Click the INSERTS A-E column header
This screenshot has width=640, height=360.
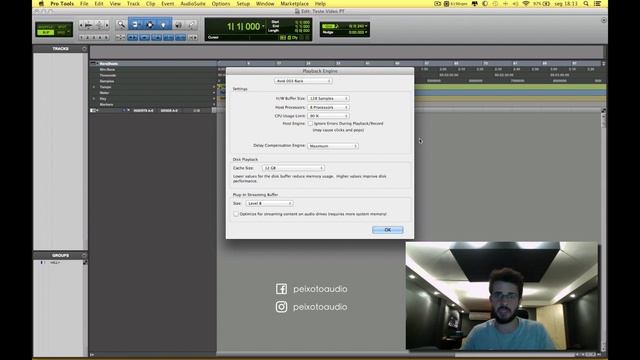pyautogui.click(x=143, y=111)
